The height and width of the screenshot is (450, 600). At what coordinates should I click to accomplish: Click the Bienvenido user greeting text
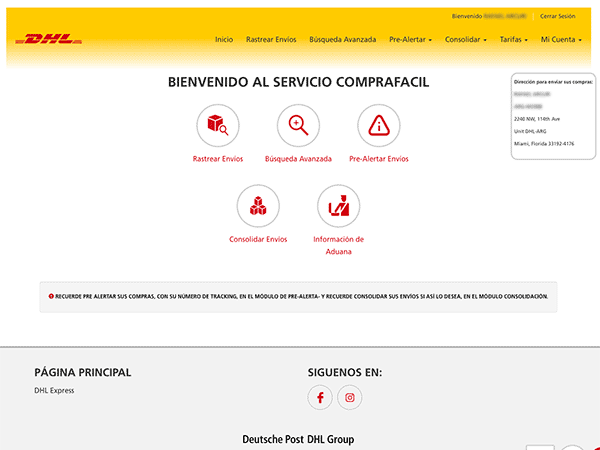(x=489, y=16)
